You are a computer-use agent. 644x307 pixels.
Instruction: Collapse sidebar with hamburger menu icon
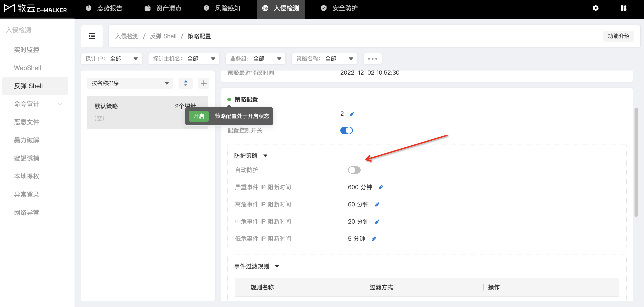[x=92, y=36]
